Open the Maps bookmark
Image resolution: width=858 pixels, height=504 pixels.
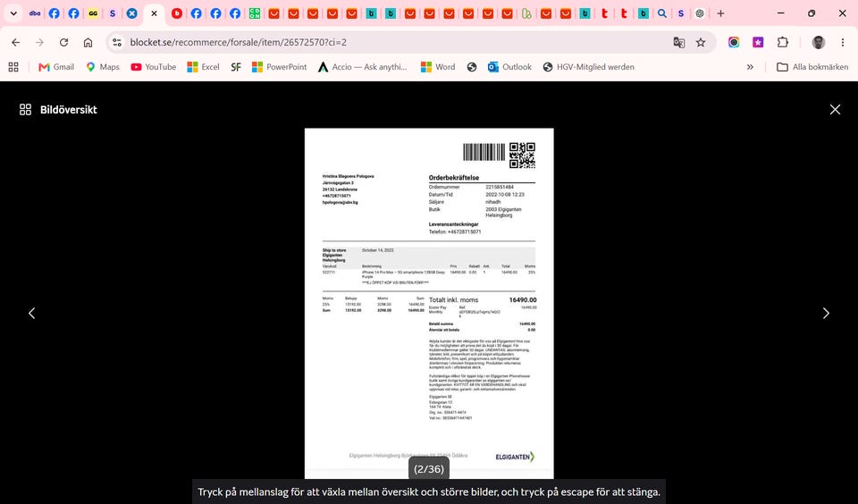coord(103,67)
